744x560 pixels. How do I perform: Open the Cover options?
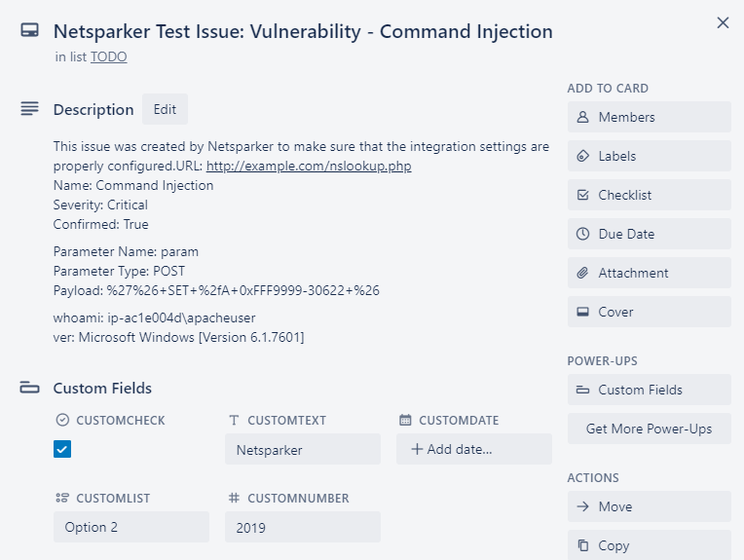pos(649,312)
